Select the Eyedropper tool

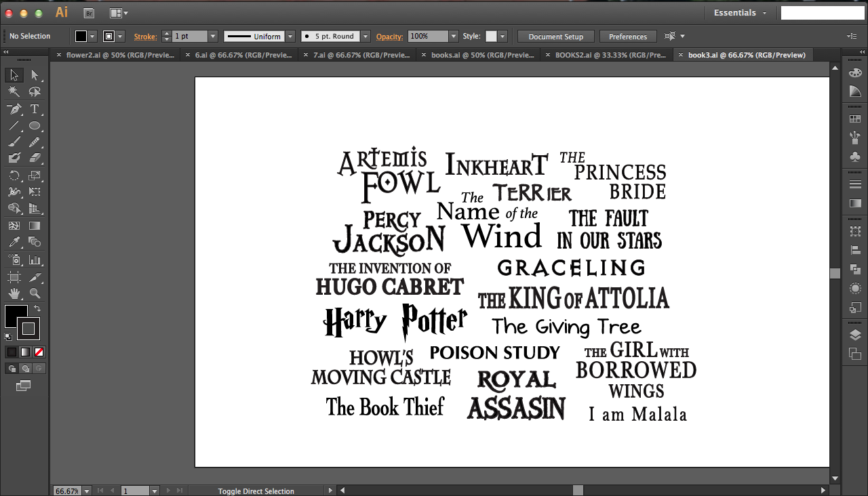click(x=14, y=243)
